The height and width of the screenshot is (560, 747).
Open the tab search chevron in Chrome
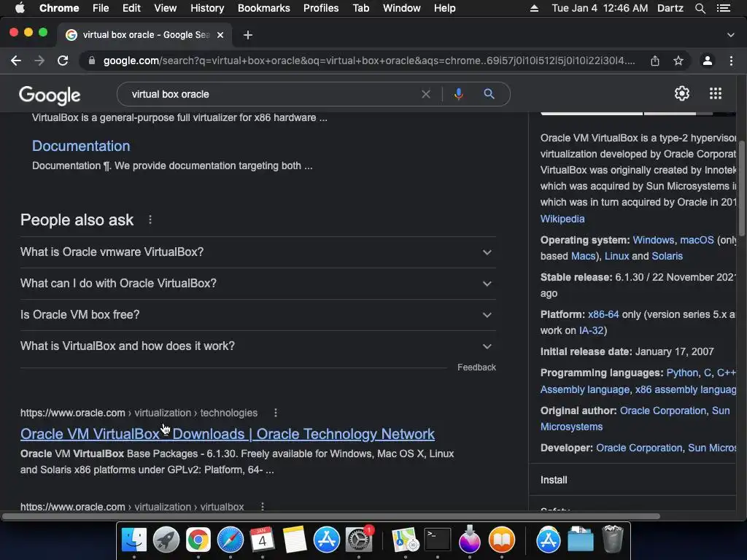tap(731, 35)
